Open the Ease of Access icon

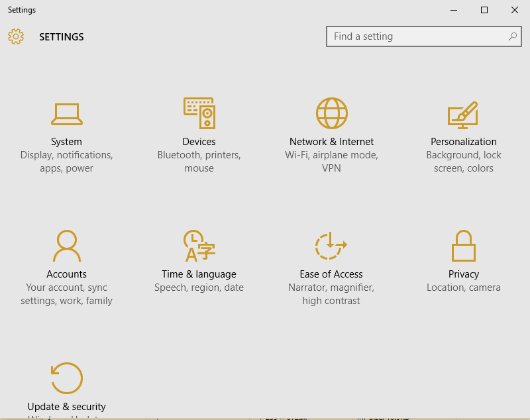pyautogui.click(x=331, y=246)
